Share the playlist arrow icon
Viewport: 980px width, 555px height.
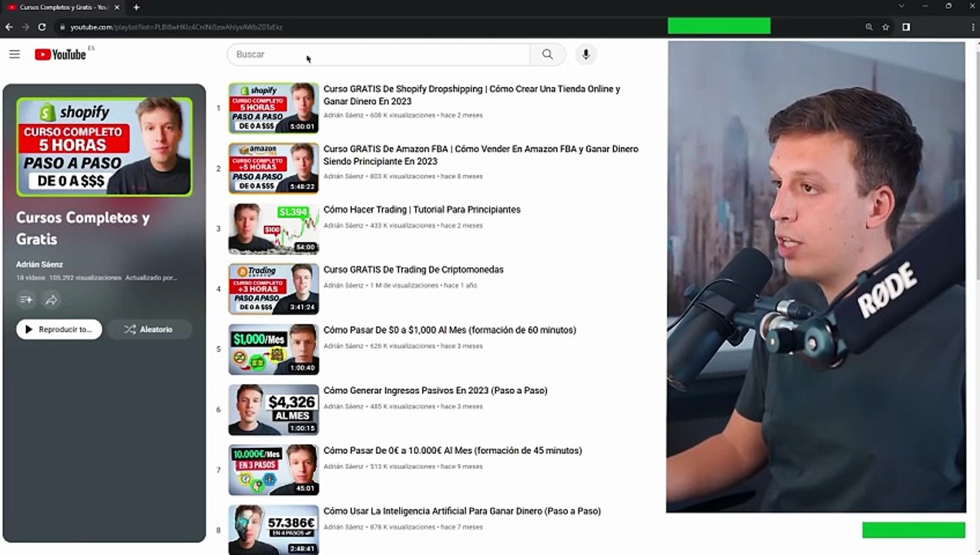pyautogui.click(x=52, y=300)
